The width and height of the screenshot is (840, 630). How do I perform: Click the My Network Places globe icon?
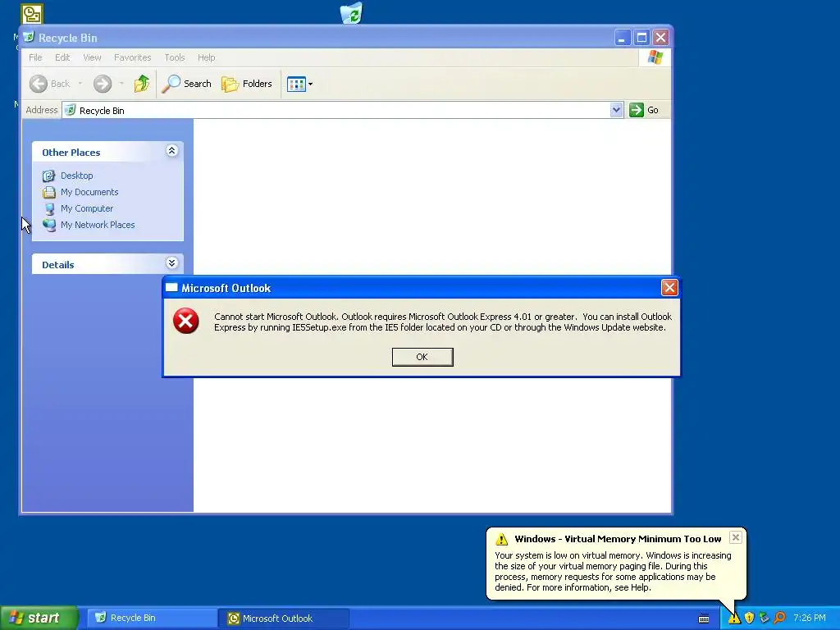(x=48, y=225)
